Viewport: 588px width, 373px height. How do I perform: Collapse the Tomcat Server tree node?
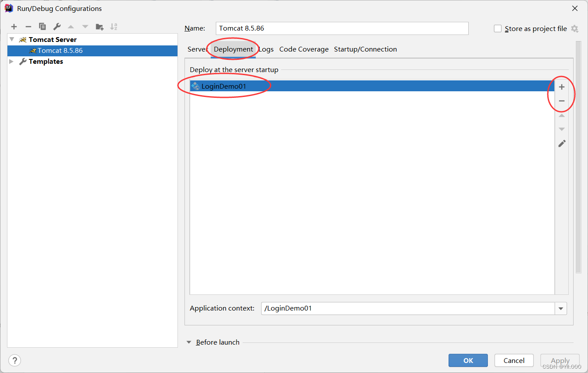coord(12,39)
